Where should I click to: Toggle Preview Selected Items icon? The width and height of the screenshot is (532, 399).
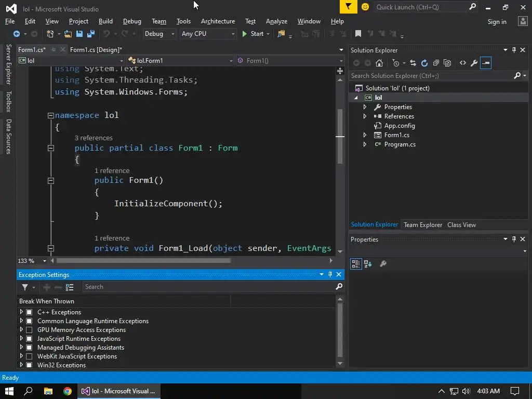point(486,63)
